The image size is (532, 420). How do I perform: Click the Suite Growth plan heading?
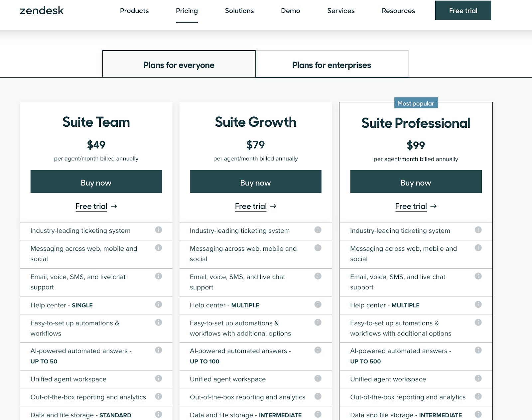pyautogui.click(x=256, y=122)
